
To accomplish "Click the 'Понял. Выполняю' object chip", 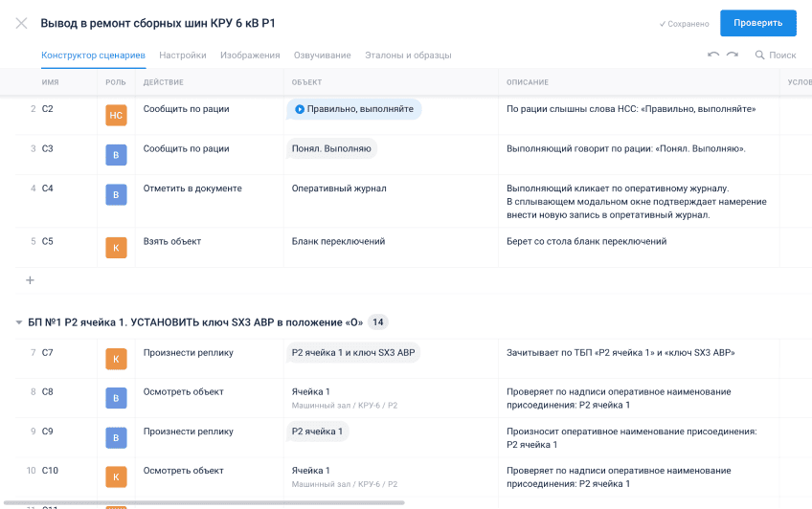I will click(331, 148).
